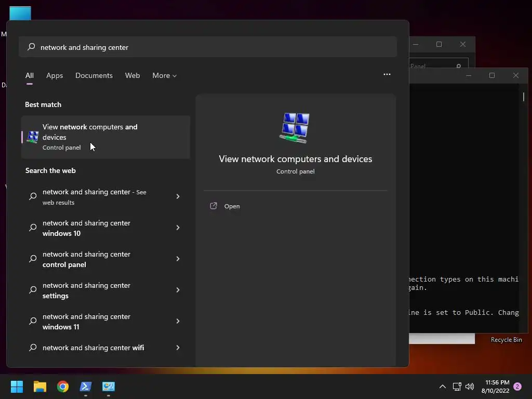Switch to the Documents search tab

[94, 75]
